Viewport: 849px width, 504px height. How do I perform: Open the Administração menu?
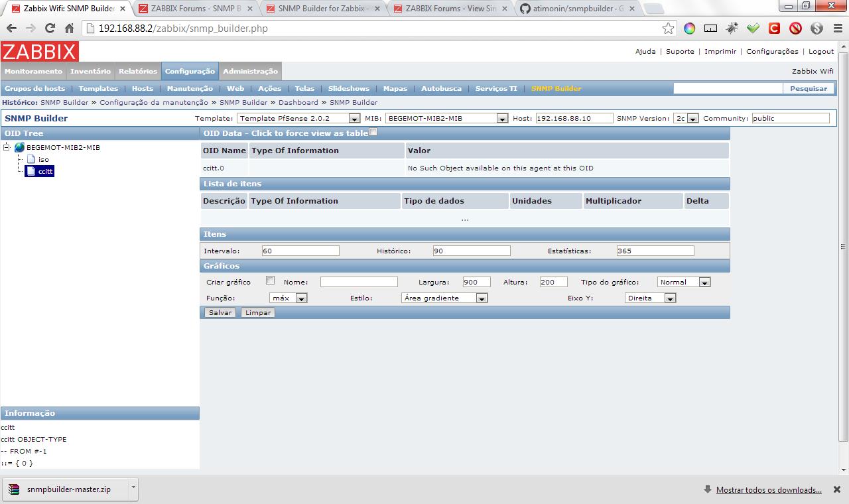click(250, 71)
